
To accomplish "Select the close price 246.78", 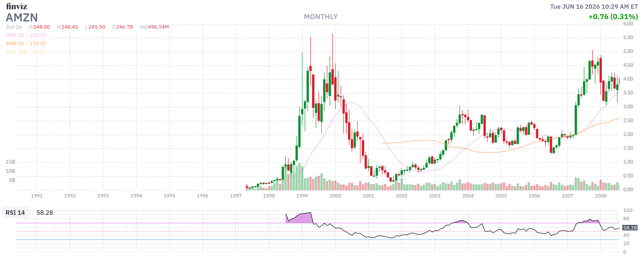I will (x=125, y=27).
